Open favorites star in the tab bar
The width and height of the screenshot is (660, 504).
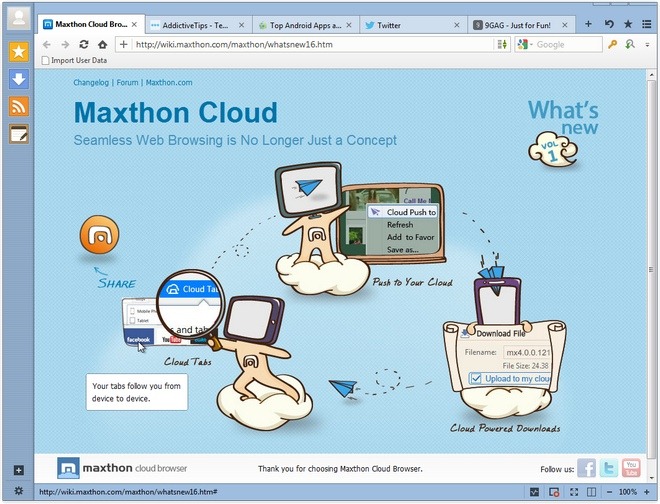[x=628, y=24]
